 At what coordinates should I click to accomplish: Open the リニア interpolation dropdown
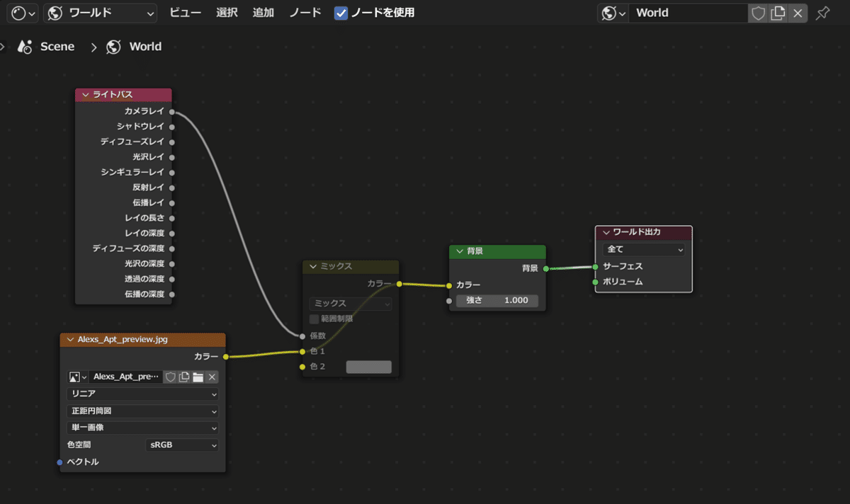click(x=142, y=394)
